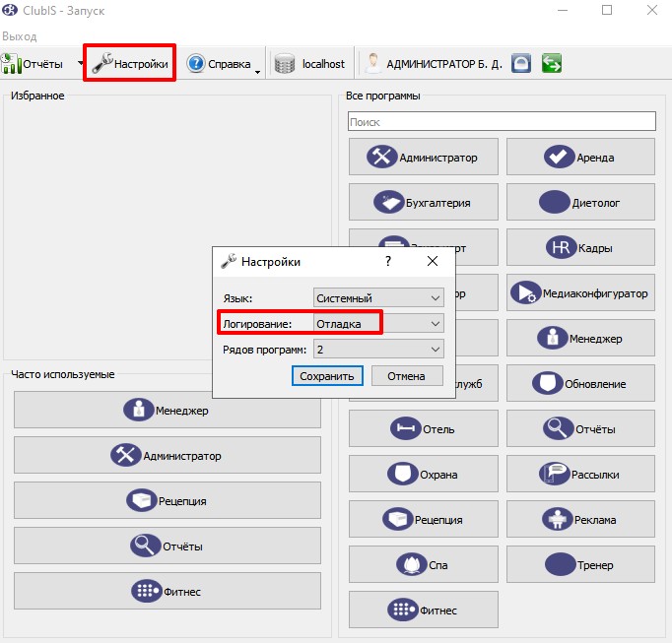This screenshot has height=643, width=672.
Task: Click the Справка help icon
Action: click(x=196, y=63)
